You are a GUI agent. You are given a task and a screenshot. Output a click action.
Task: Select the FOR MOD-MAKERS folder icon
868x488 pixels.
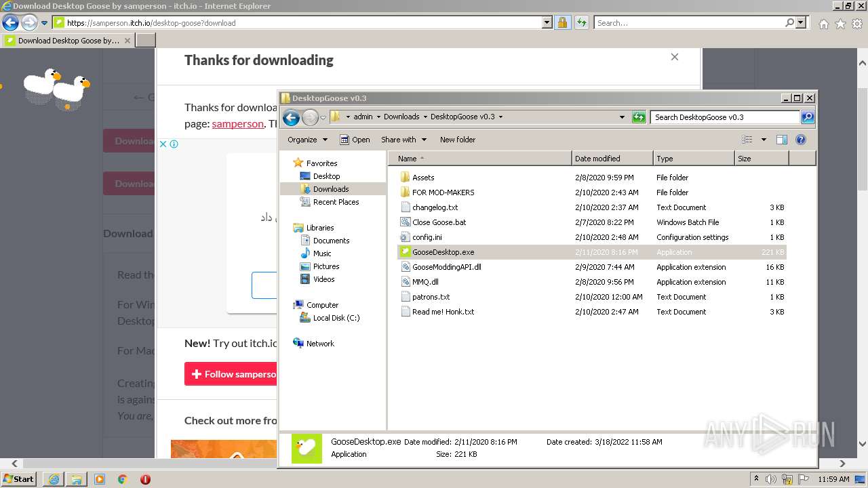406,192
